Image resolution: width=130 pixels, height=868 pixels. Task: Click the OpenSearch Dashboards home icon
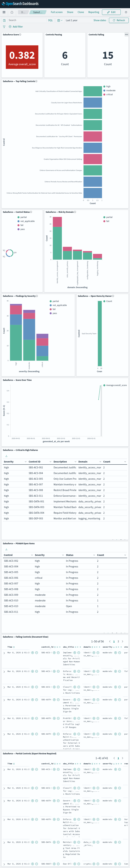coord(12,12)
